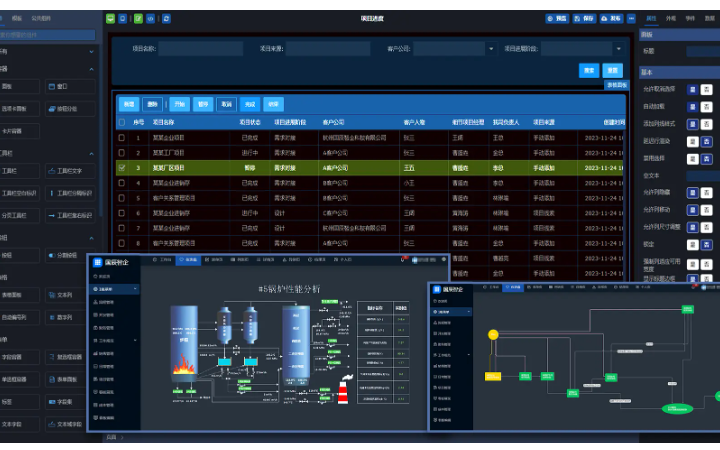Uncheck the checkbox for highlighted row 3
The height and width of the screenshot is (450, 720).
(122, 168)
